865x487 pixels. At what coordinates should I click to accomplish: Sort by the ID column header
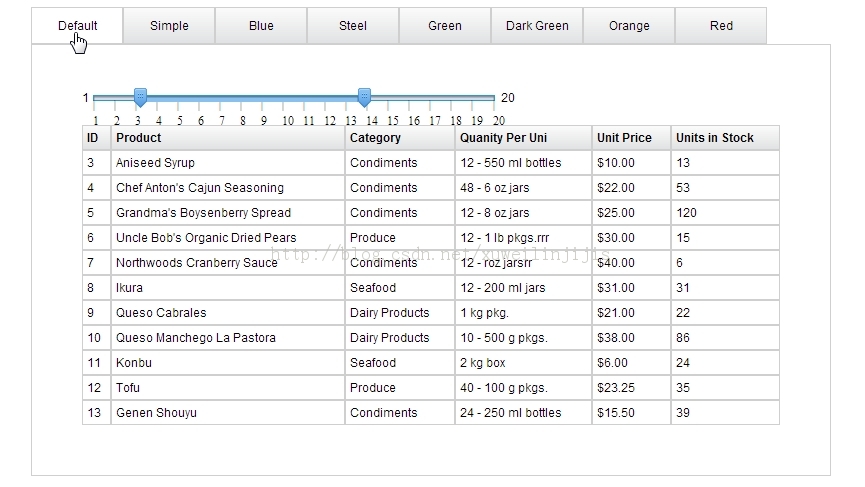coord(96,138)
